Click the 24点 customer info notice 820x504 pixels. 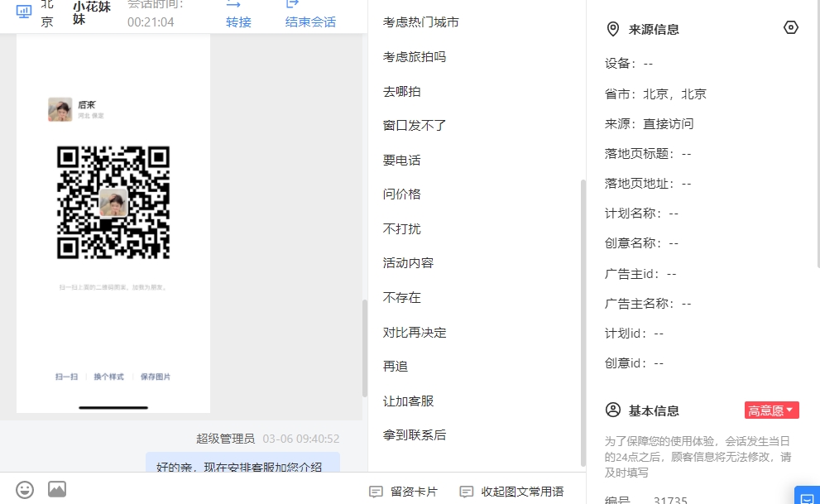698,457
